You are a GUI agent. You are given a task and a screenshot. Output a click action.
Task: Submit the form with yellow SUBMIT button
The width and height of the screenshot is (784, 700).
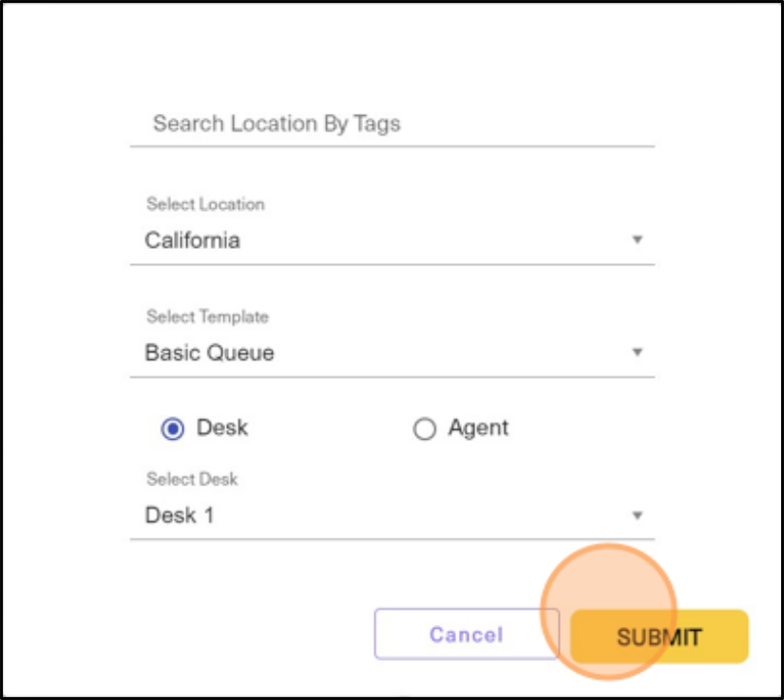(659, 636)
